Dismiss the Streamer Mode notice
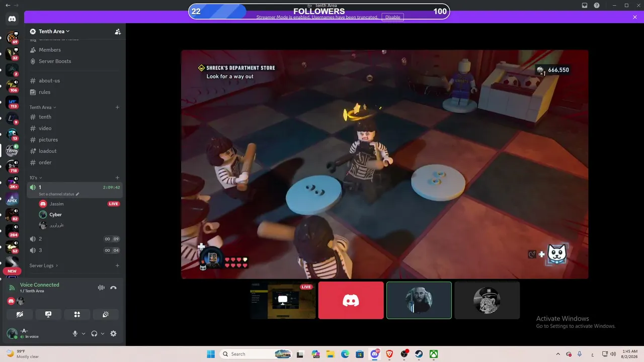 (635, 17)
